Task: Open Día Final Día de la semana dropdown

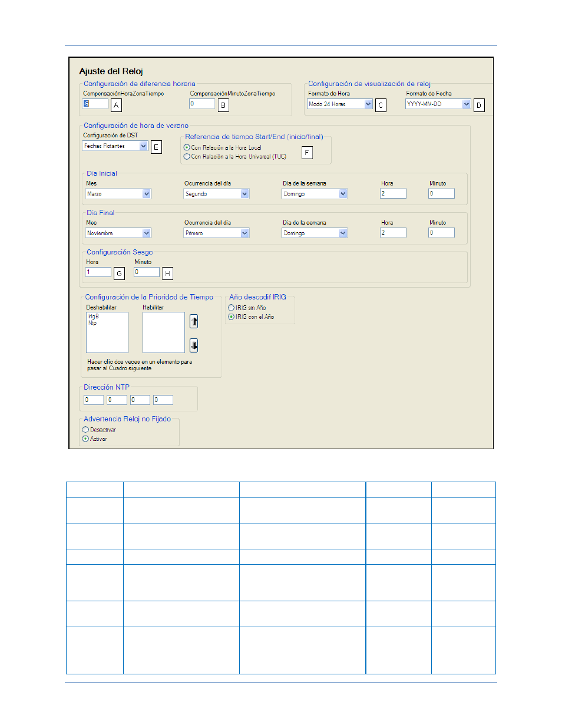Action: 315,233
